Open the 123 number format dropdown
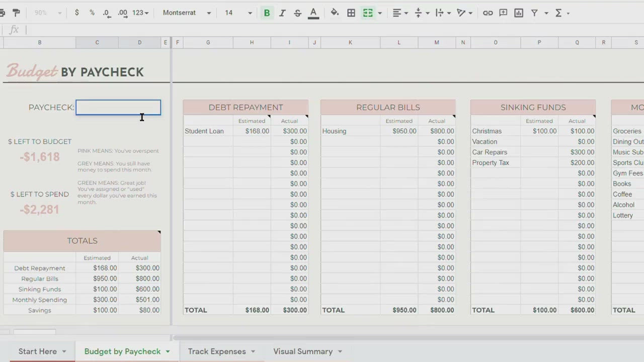 tap(140, 13)
